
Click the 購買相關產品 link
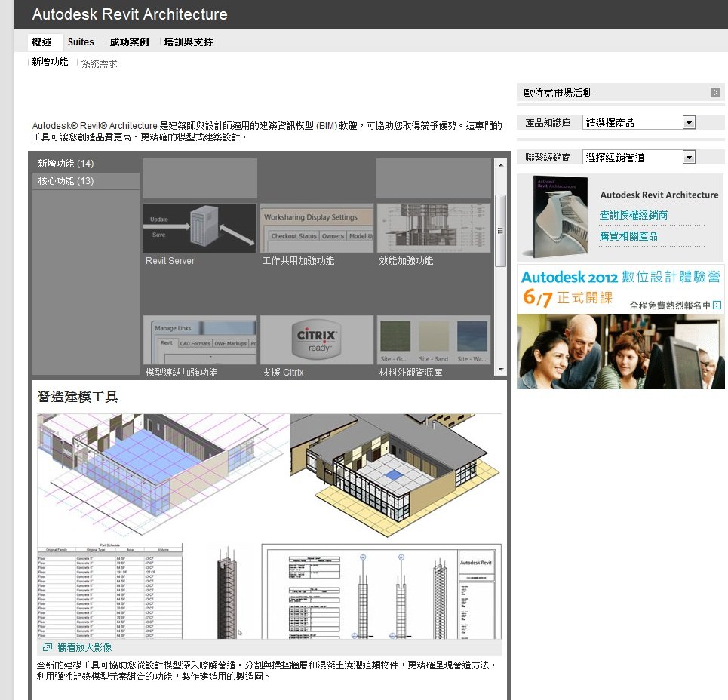pos(628,236)
